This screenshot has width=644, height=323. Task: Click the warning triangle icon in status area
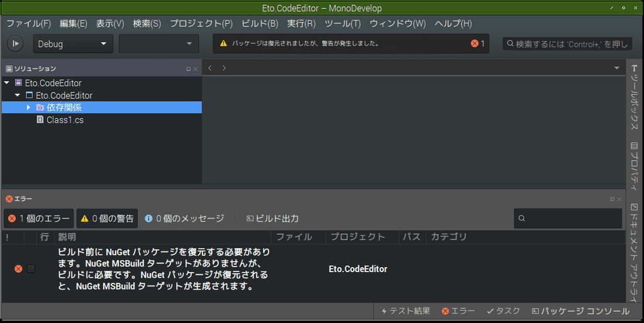tap(223, 43)
